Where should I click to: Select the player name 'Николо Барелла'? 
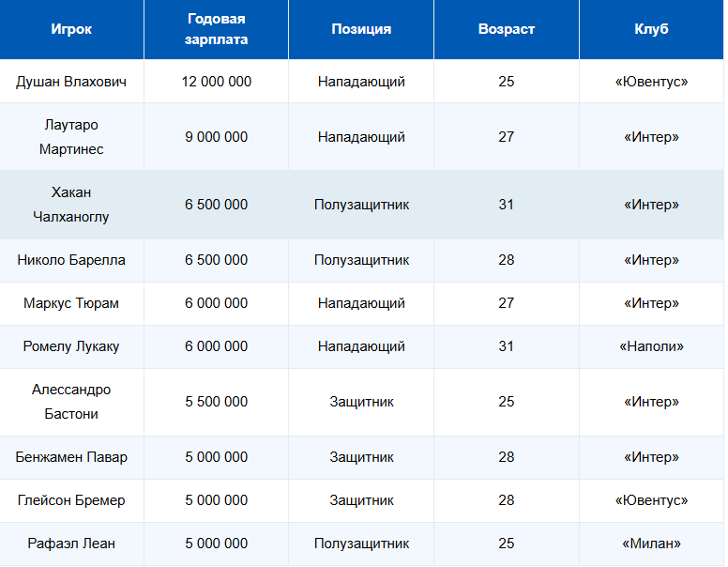point(71,260)
